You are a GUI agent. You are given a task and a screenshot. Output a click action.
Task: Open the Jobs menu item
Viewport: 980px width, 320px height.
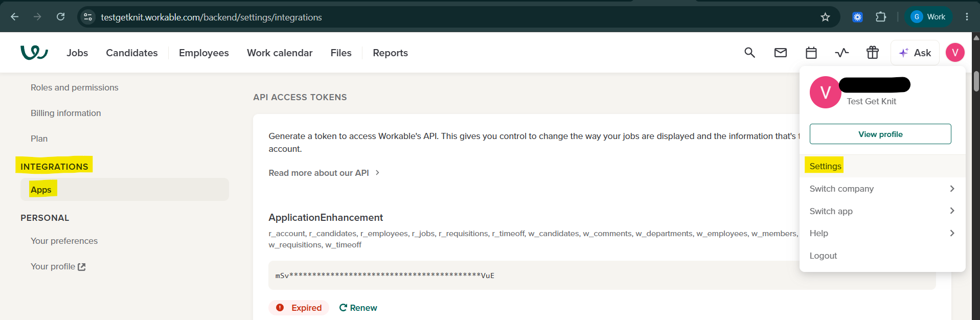coord(77,53)
